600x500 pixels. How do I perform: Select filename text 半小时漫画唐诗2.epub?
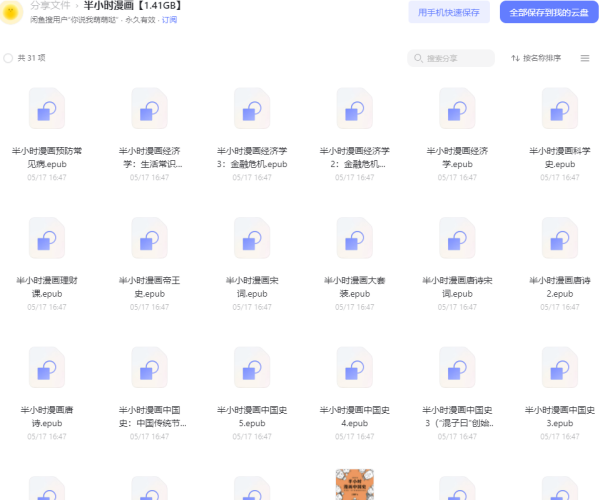click(559, 287)
